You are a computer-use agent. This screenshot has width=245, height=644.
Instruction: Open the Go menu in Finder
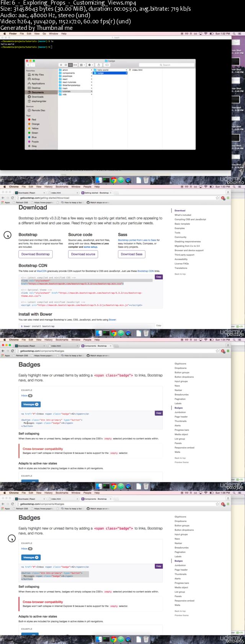pos(44,34)
